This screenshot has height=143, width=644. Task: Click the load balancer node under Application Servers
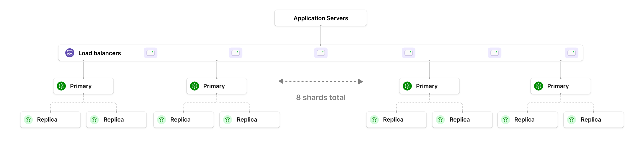click(x=321, y=53)
